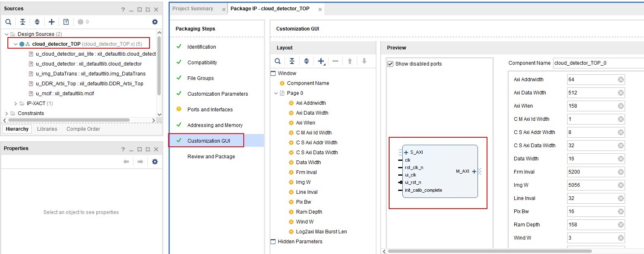Add sources with the plus icon
The image size is (644, 254).
[51, 22]
